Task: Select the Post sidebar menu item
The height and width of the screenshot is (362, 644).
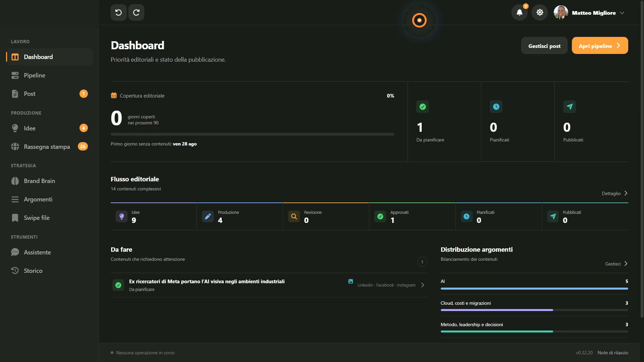Action: tap(49, 94)
